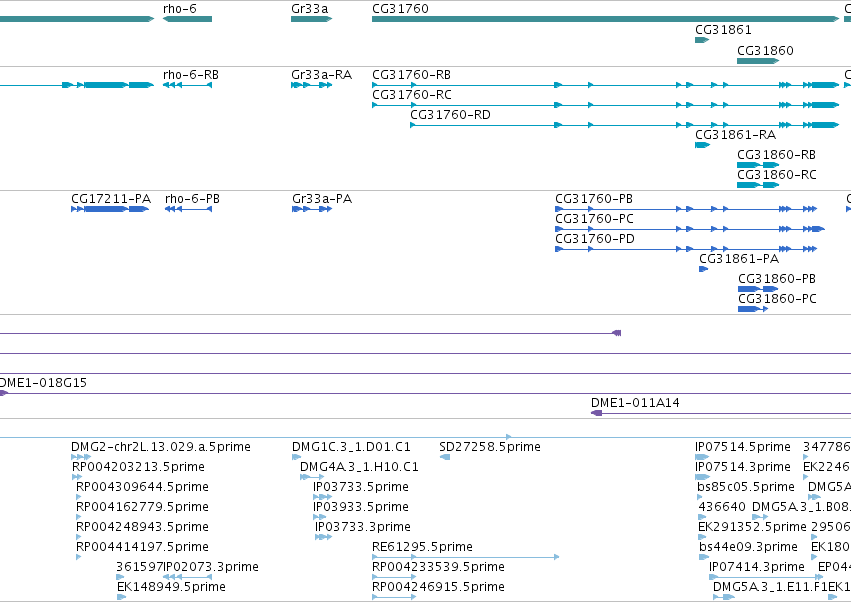The width and height of the screenshot is (851, 602).
Task: Select EST RP004246915.5prime
Action: (x=394, y=597)
